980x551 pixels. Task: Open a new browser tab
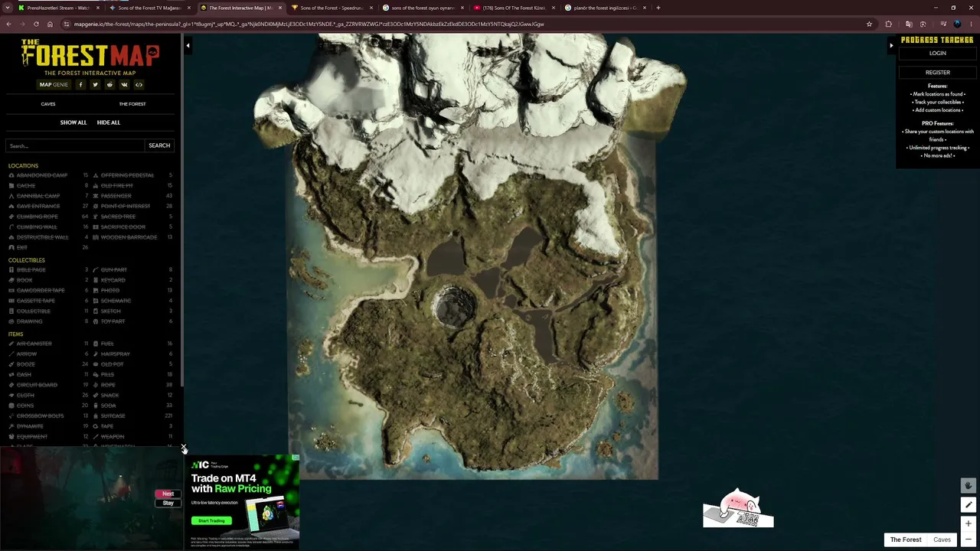[x=658, y=8]
